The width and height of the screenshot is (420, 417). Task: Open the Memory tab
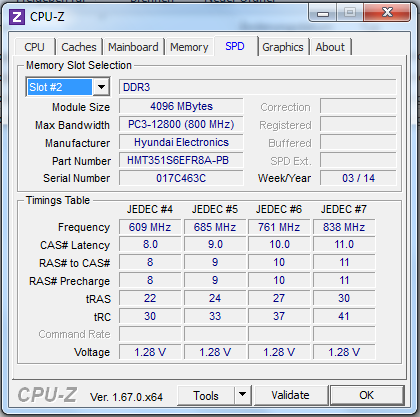pyautogui.click(x=189, y=47)
